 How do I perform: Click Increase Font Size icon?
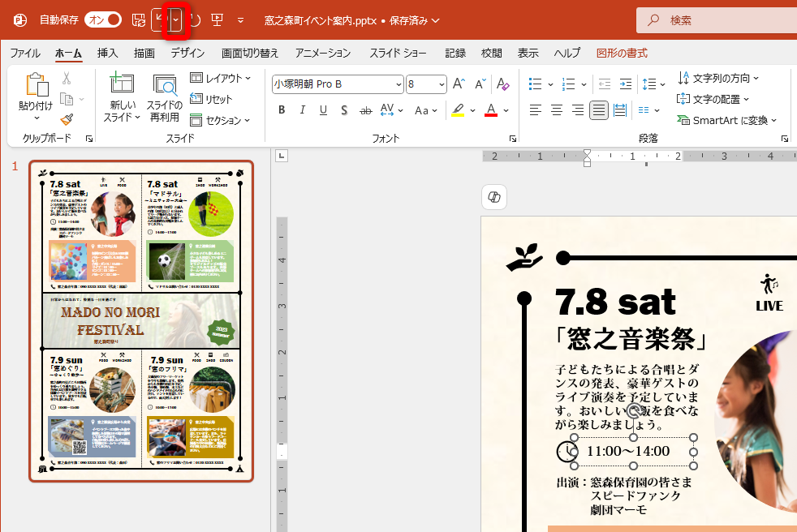tap(459, 84)
